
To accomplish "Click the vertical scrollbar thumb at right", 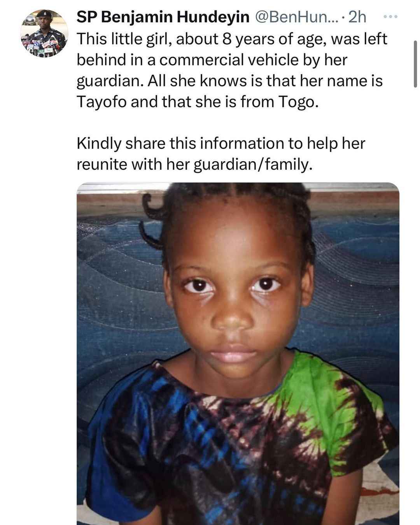I will [x=415, y=63].
